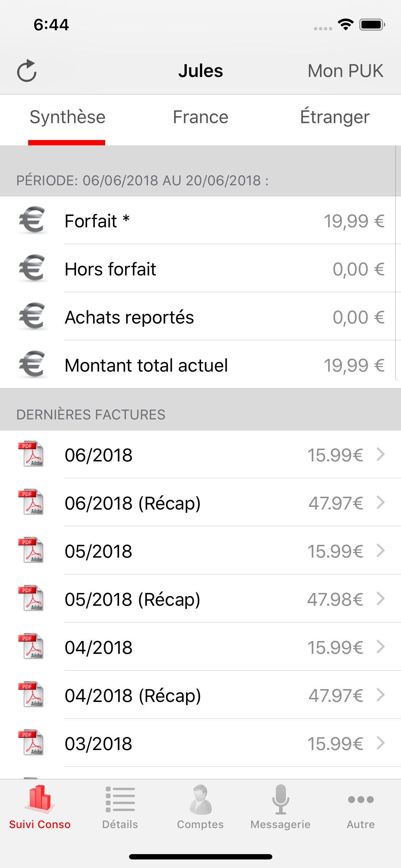401x868 pixels.
Task: Tap the PDF icon for 05/2018 (Récap)
Action: coord(31,599)
